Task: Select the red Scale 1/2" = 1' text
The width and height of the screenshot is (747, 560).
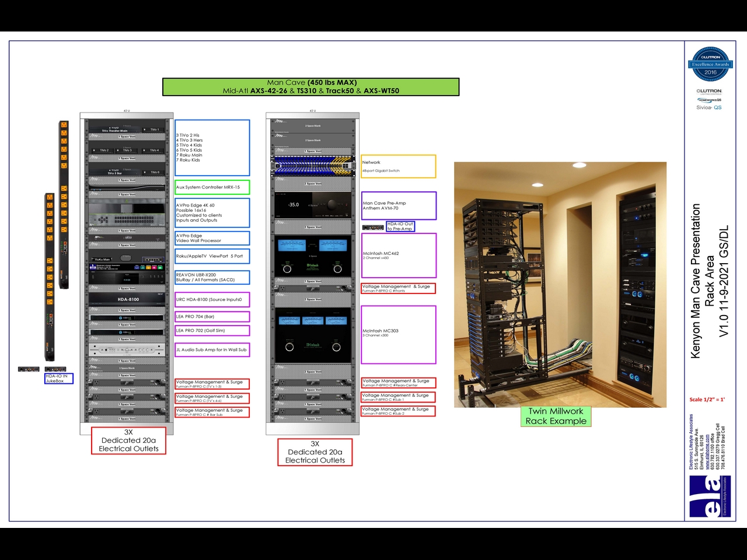Action: coord(707,400)
